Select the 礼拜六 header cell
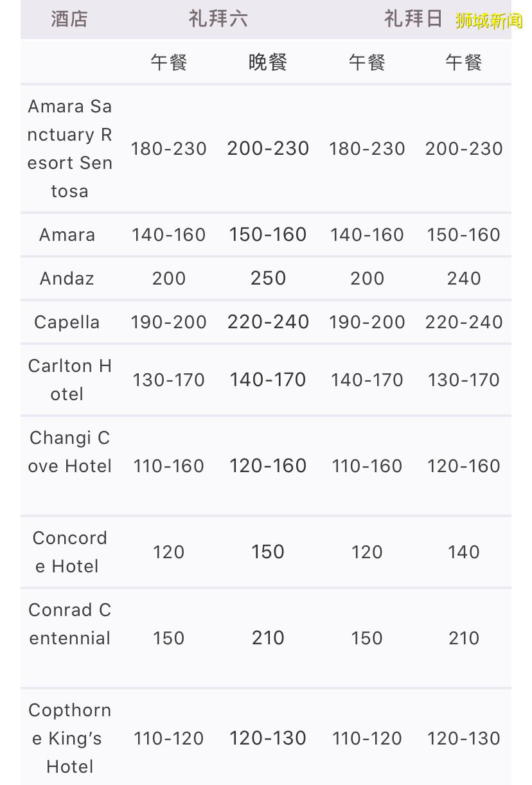The image size is (532, 785). (x=218, y=19)
